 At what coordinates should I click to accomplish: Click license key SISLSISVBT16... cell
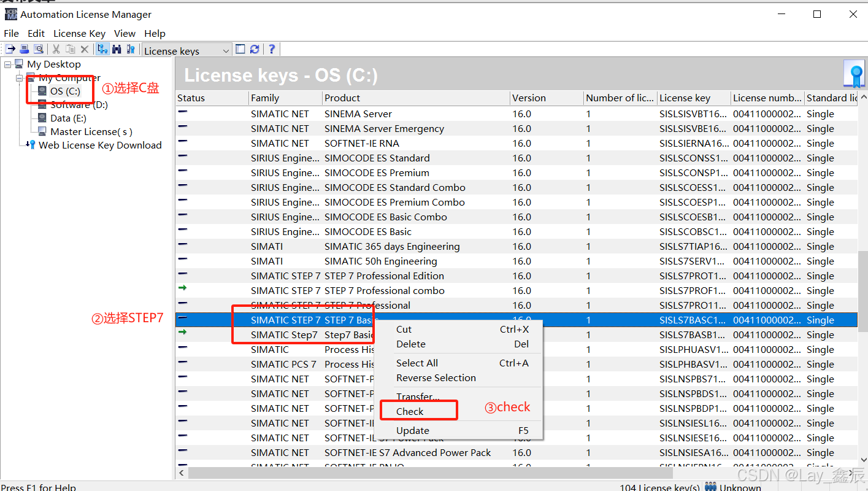694,114
